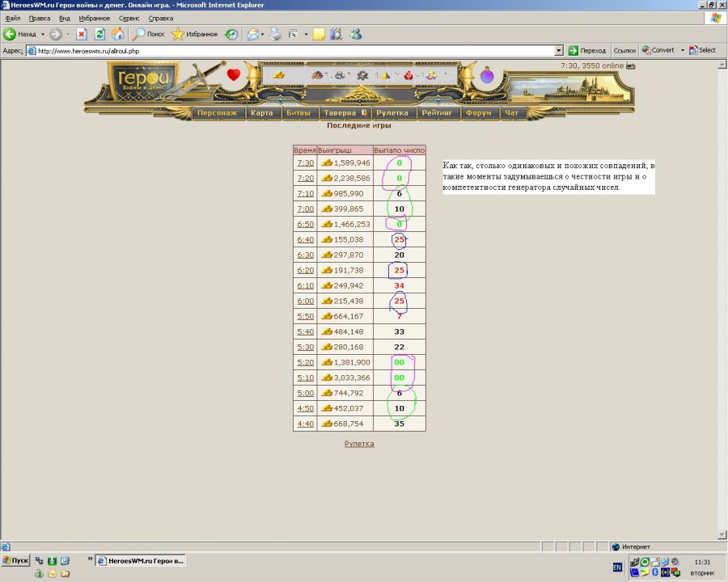Open the Назад history dropdown arrow
The width and height of the screenshot is (728, 582).
(x=43, y=34)
